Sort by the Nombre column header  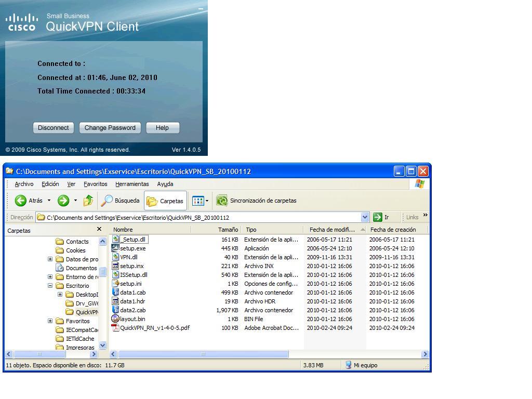151,230
